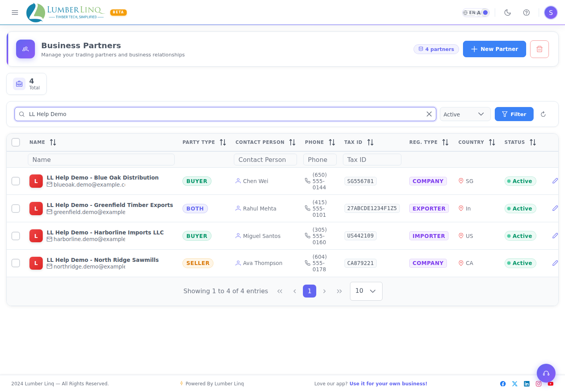
Task: Check the Harborline Imports LLC row checkbox
Action: pyautogui.click(x=16, y=236)
